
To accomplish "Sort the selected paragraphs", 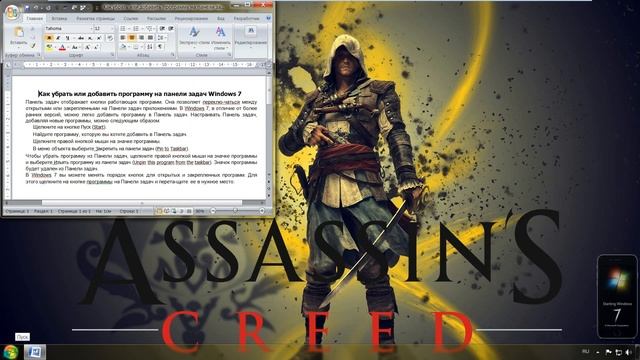I will (149, 47).
